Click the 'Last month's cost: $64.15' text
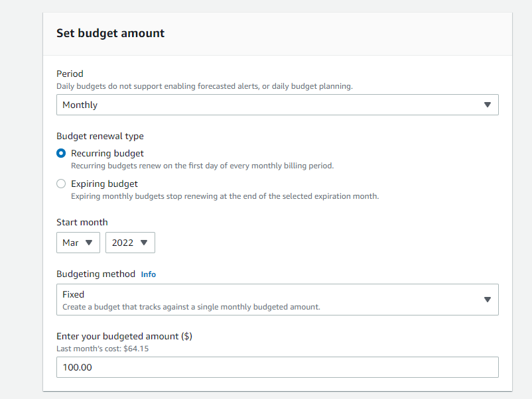 [102, 349]
